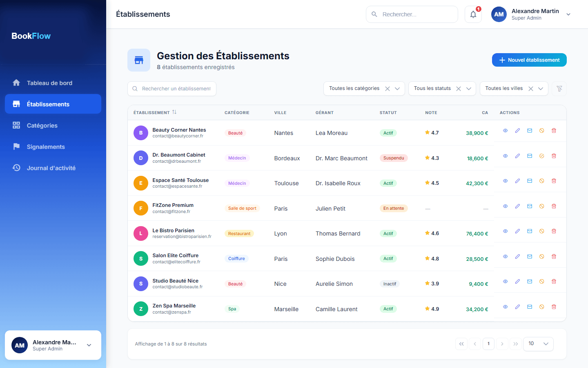Open rows-per-page dropdown showing 10

tap(538, 344)
